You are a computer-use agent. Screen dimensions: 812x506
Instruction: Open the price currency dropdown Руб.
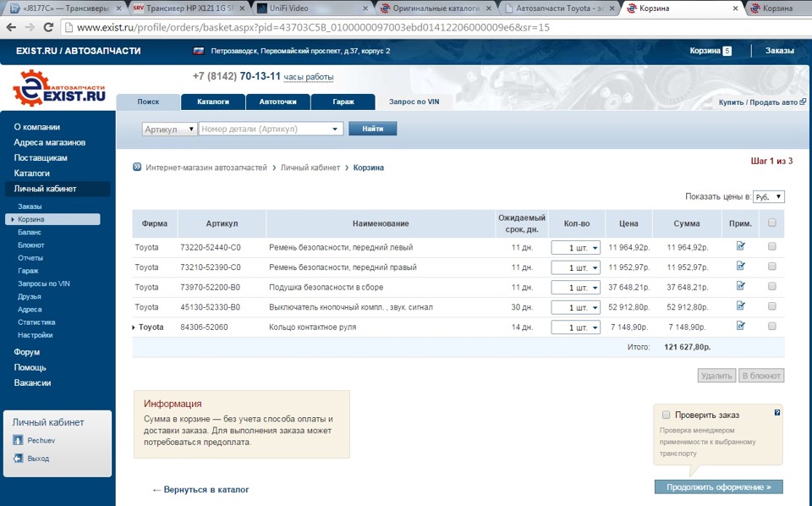769,197
